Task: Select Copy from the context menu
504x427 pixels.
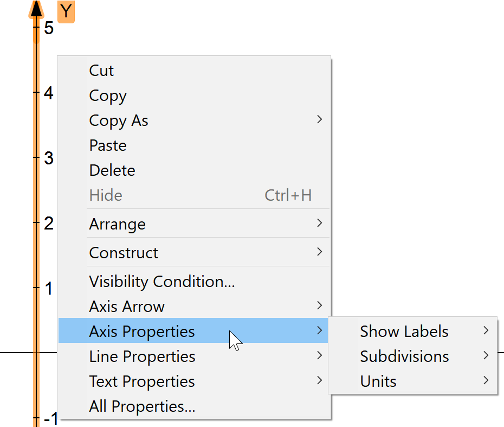Action: click(107, 95)
